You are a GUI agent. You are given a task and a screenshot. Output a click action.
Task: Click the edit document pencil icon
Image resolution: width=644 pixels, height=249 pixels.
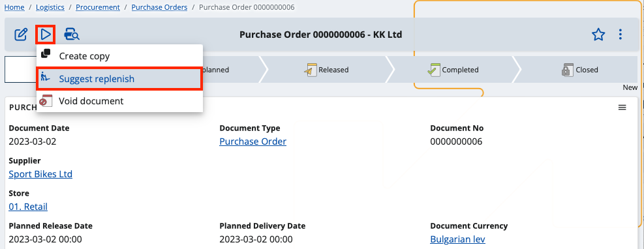tap(20, 35)
